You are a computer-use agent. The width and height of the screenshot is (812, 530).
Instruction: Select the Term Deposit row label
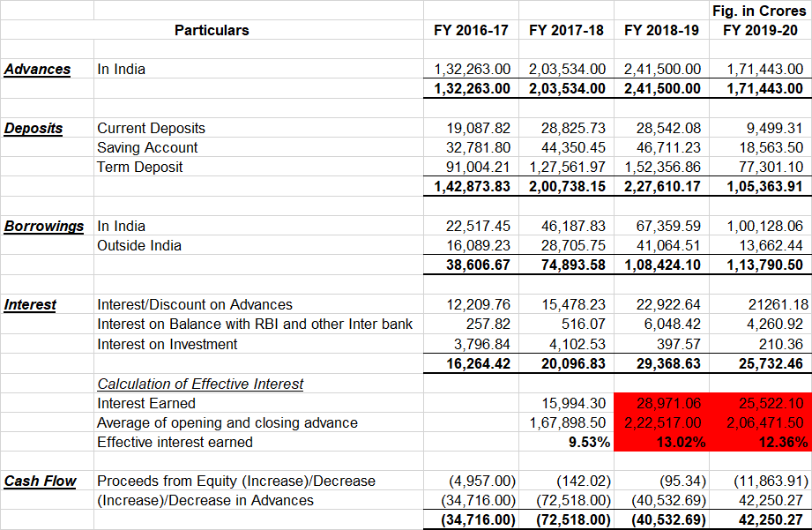click(141, 167)
